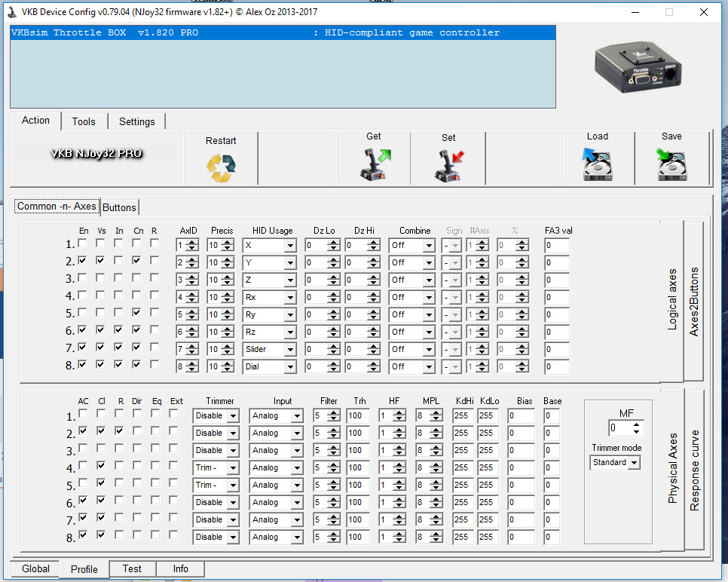Switch to the Settings tab
This screenshot has height=582, width=728.
137,121
